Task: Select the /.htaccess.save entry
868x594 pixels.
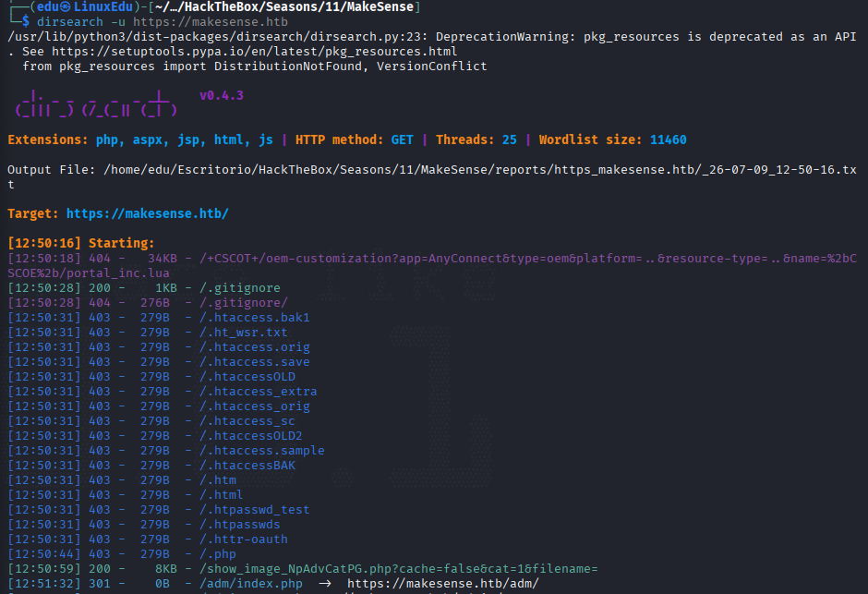Action: pos(255,362)
